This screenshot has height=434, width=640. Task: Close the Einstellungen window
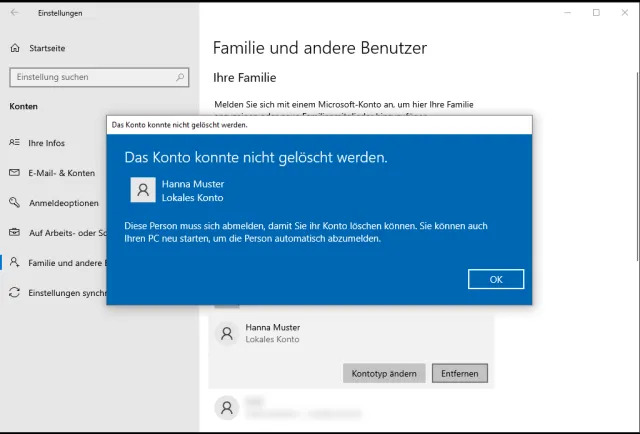point(625,13)
